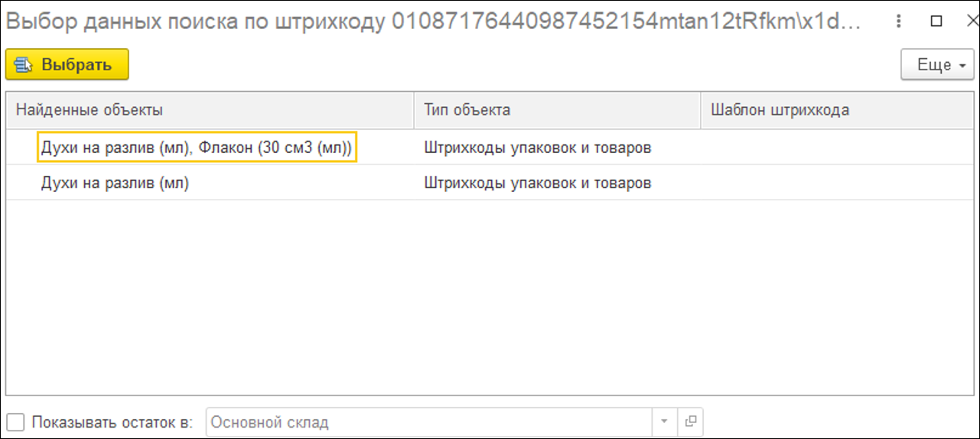
Task: Click the first row's empty Шаблон штрихкода cell
Action: point(838,148)
